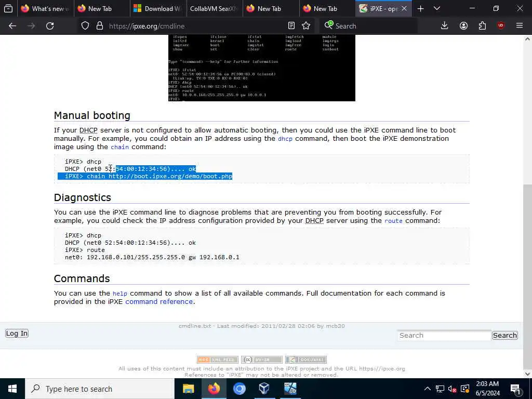Select first New Tab tab
Viewport: 532px width, 399px height.
point(102,8)
